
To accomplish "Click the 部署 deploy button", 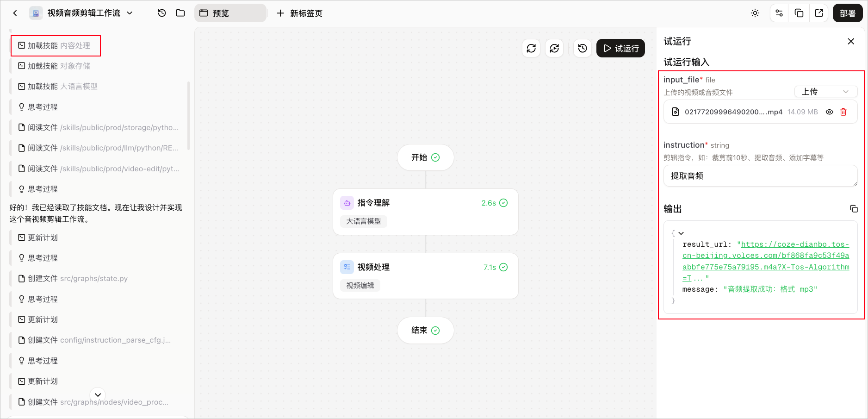I will (x=848, y=13).
